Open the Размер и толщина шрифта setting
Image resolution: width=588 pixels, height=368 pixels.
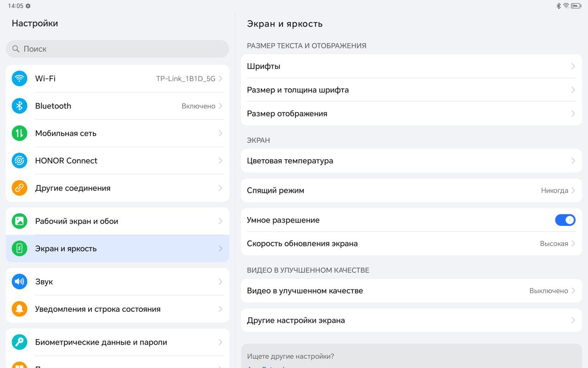pos(412,90)
